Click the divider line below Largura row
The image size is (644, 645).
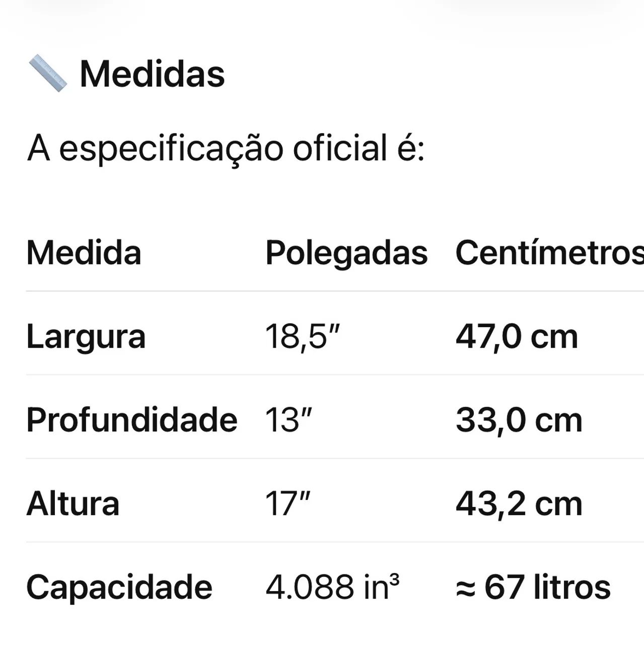[335, 374]
